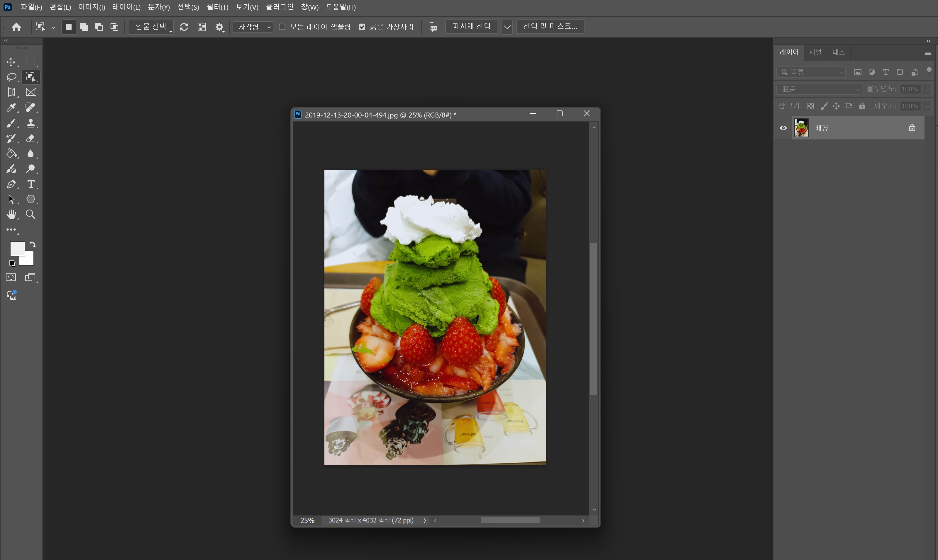
Task: Select the Hand tool
Action: (x=11, y=215)
